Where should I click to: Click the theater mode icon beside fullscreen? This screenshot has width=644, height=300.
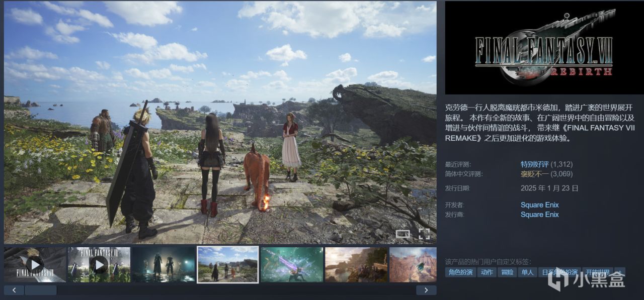[403, 234]
